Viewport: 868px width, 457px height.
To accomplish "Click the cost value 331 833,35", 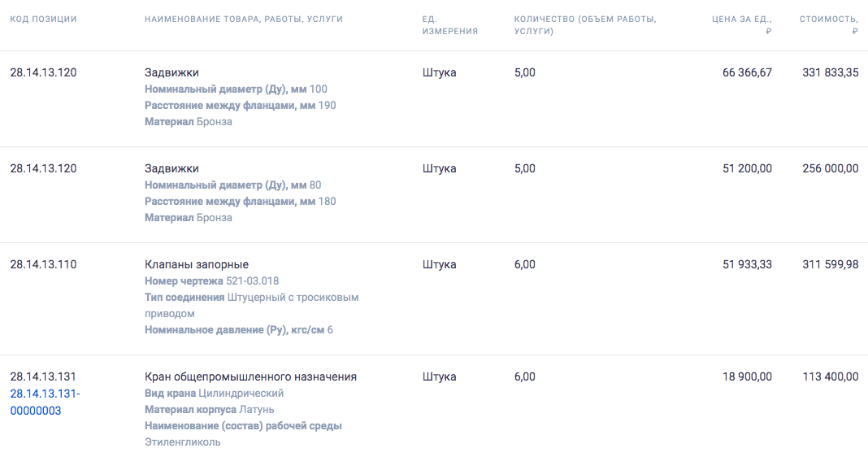I will click(x=831, y=72).
